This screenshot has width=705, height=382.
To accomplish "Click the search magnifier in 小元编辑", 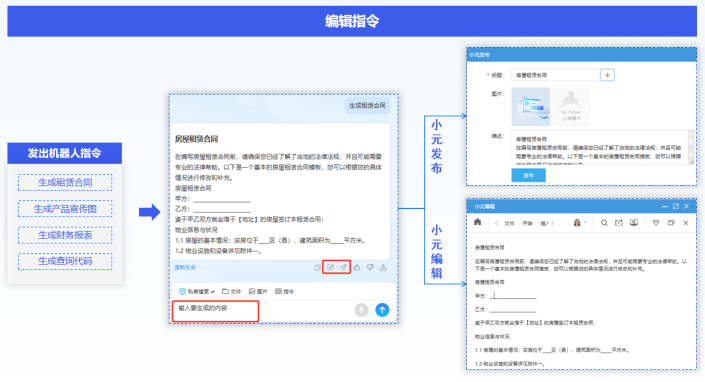I will pyautogui.click(x=604, y=222).
